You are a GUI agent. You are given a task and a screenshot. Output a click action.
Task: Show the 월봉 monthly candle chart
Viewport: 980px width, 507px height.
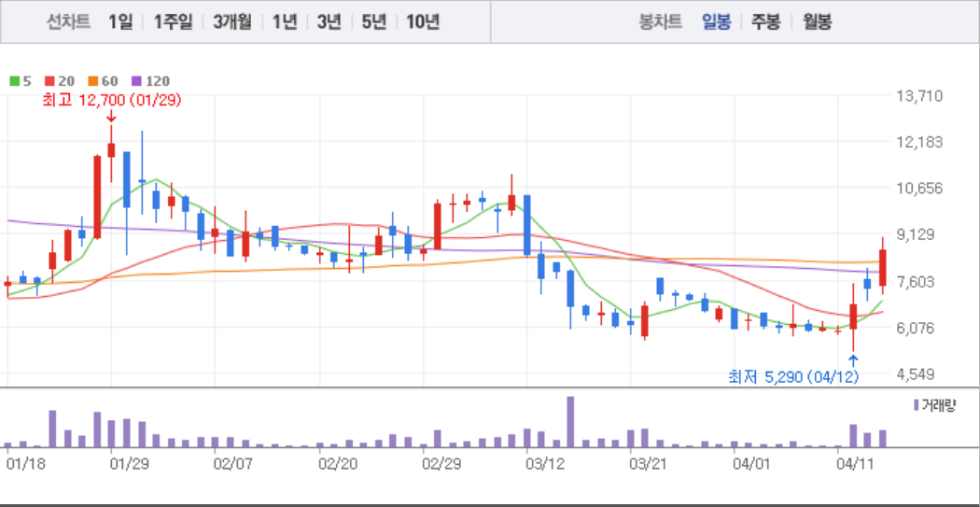[x=817, y=22]
